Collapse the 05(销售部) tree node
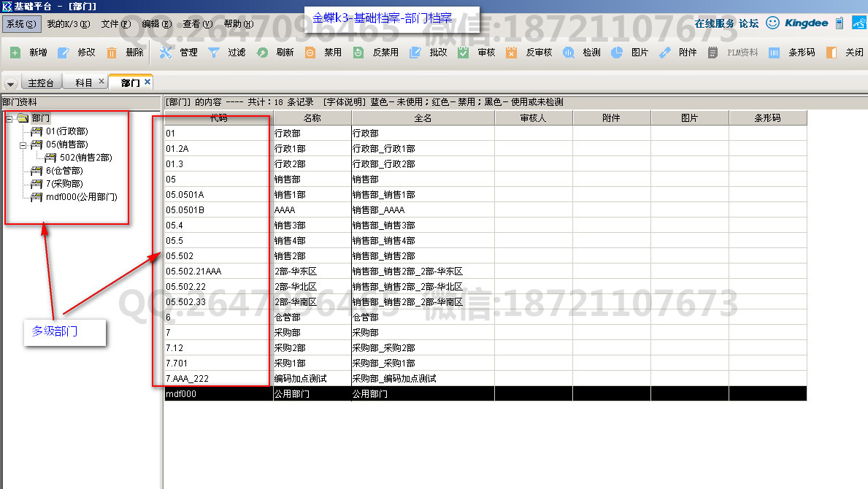This screenshot has height=489, width=868. coord(23,145)
